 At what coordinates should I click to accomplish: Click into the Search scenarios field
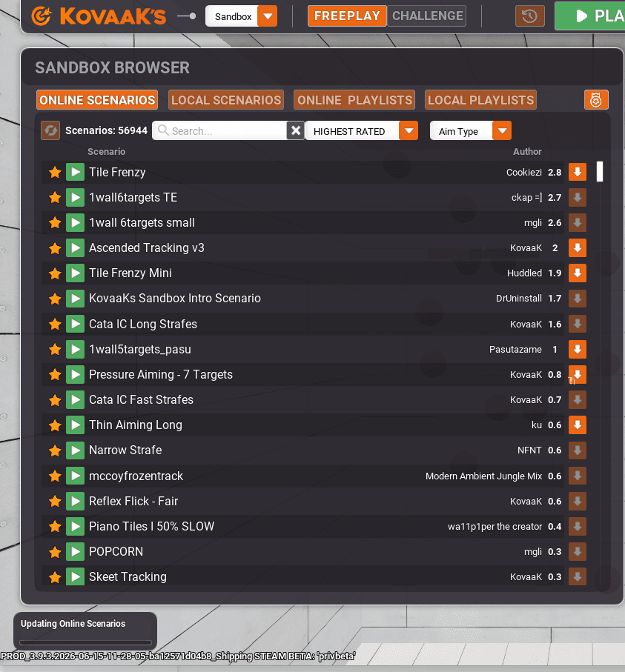point(221,130)
